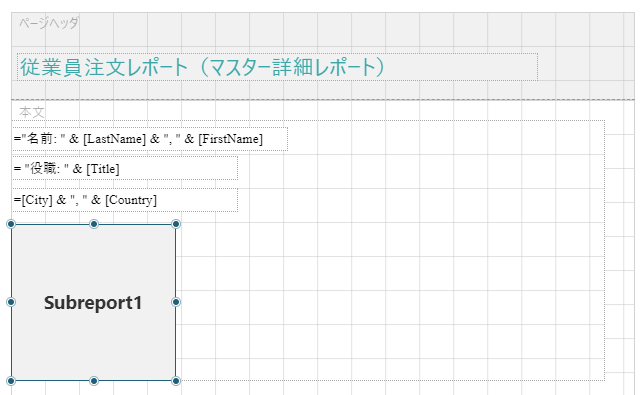Select the 役職 Title expression textbox
The image size is (642, 395).
(x=125, y=168)
